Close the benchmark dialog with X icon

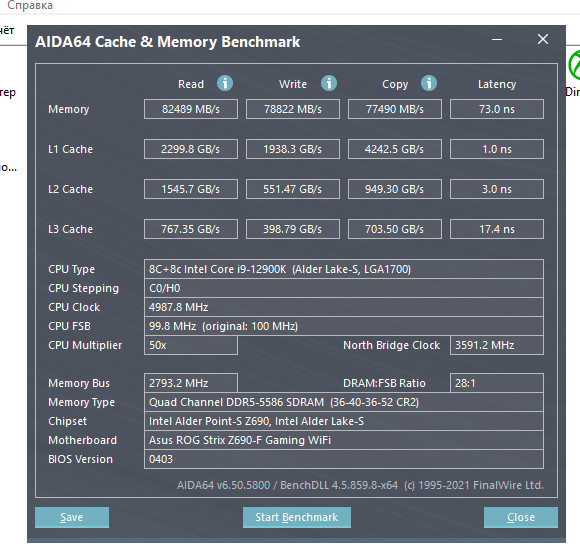[543, 39]
